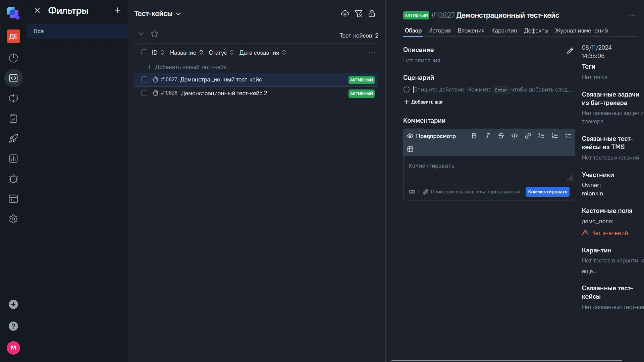Switch to the Журнал изменений tab
644x362 pixels.
(581, 31)
